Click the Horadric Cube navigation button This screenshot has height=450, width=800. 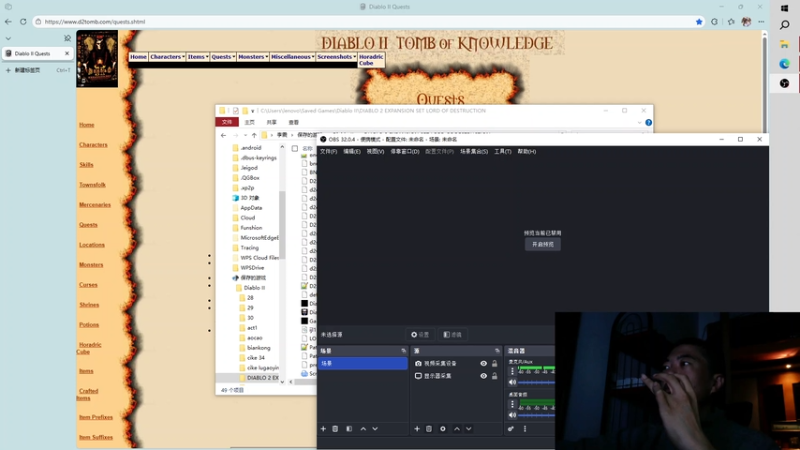[371, 60]
